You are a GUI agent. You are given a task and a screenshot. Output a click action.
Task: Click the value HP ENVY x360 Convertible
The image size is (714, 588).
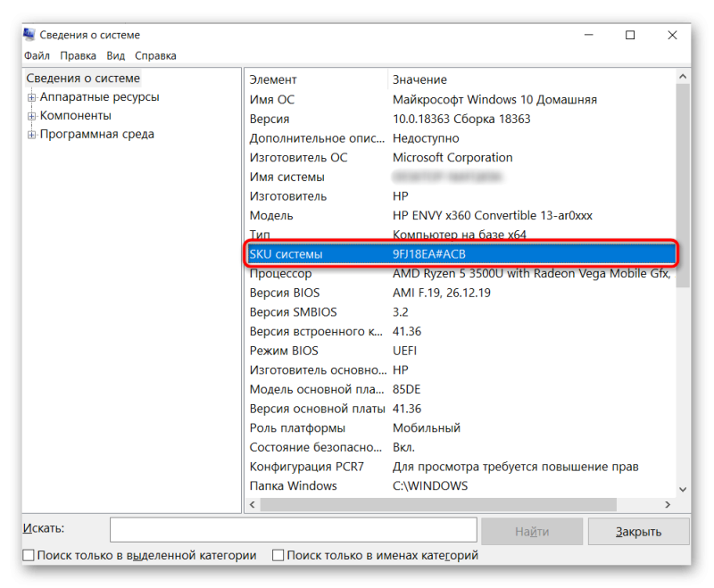tap(493, 215)
